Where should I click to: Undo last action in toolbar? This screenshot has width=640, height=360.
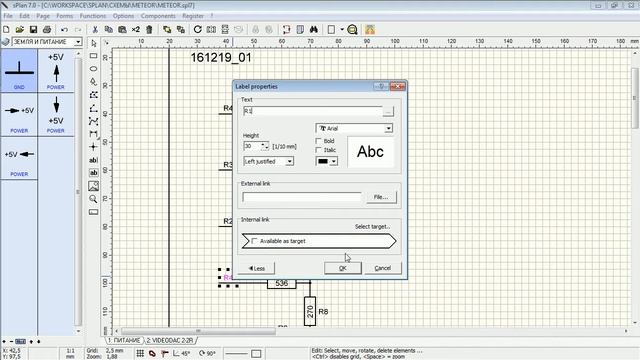coord(64,29)
